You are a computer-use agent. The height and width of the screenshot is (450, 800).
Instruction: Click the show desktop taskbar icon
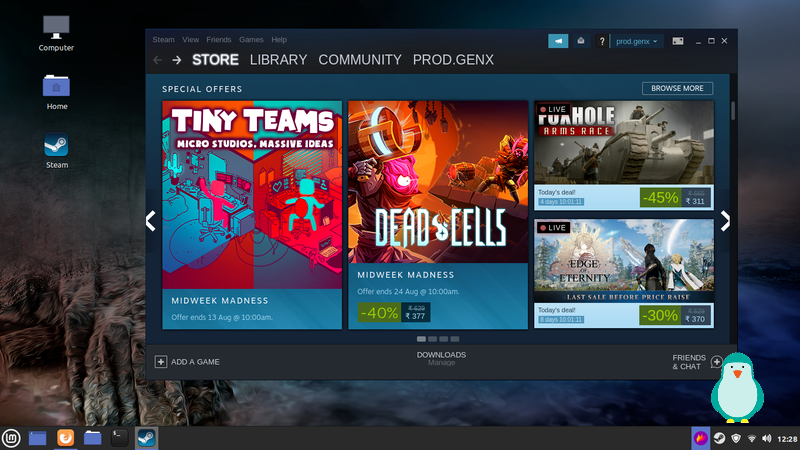pyautogui.click(x=37, y=438)
